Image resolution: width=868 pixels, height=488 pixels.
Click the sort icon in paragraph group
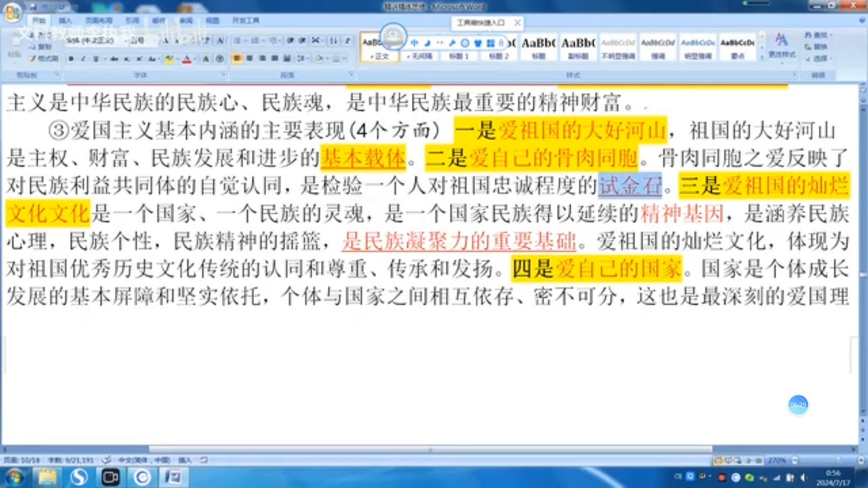pyautogui.click(x=333, y=41)
